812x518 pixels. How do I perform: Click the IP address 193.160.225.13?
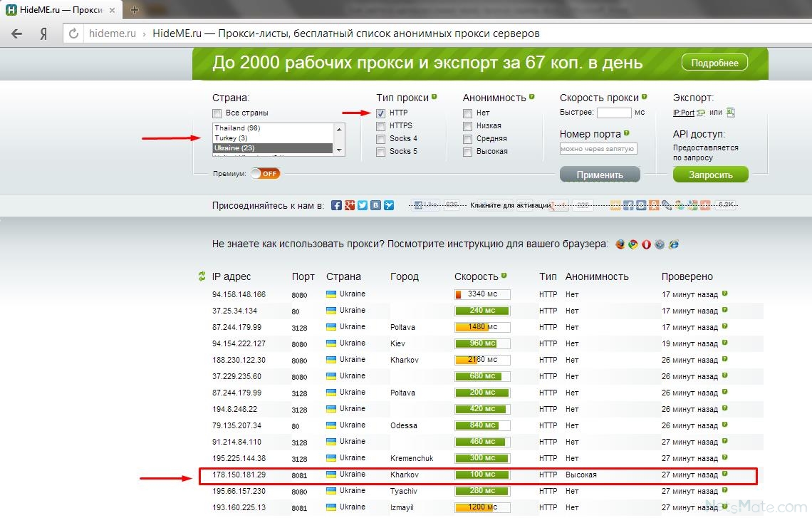click(x=239, y=507)
